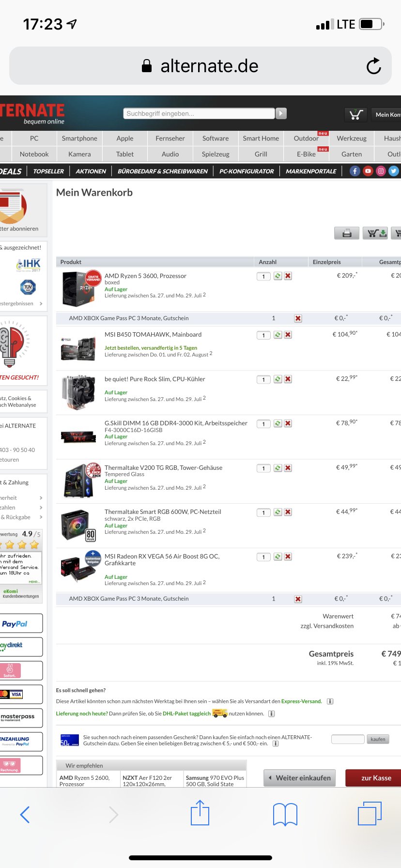Update quantity for Thermaltake Smart RGB 600W

click(x=278, y=512)
